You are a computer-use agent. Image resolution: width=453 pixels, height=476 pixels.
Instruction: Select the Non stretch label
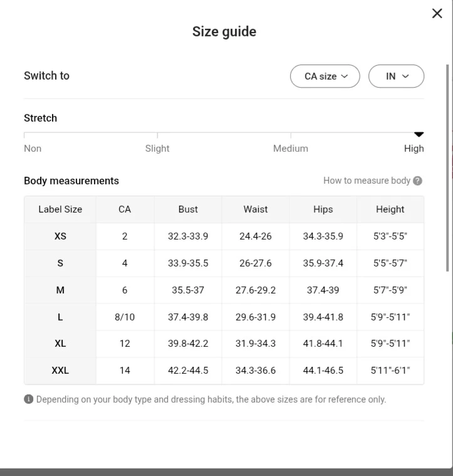coord(33,149)
